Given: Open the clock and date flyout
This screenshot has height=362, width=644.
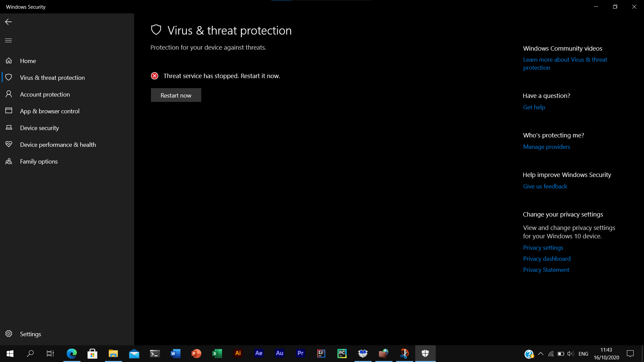Looking at the screenshot, I should tap(606, 354).
